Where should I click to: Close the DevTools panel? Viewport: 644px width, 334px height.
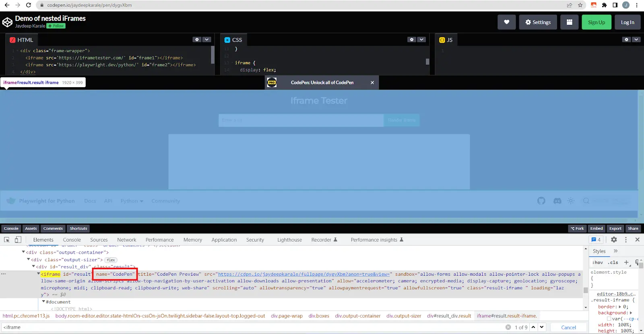[x=638, y=240]
